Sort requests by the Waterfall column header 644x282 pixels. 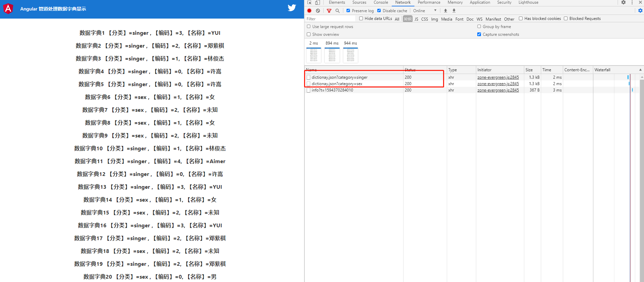[x=618, y=70]
